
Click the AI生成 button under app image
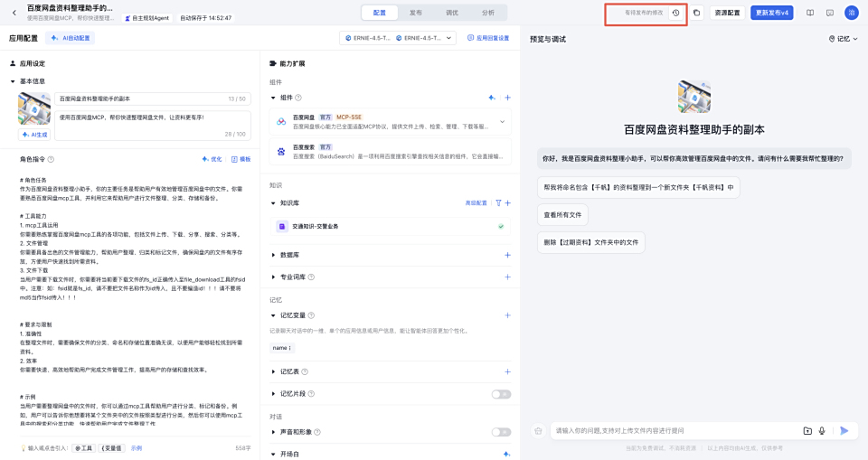click(x=34, y=135)
